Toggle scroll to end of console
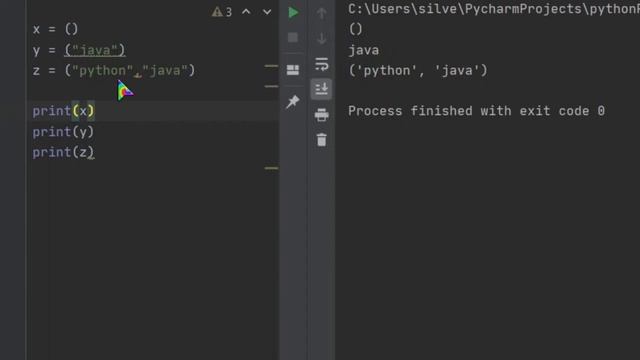 pyautogui.click(x=322, y=89)
